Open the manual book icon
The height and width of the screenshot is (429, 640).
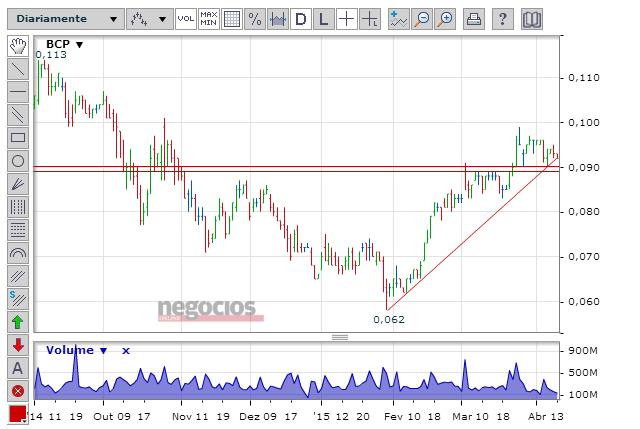coord(532,19)
